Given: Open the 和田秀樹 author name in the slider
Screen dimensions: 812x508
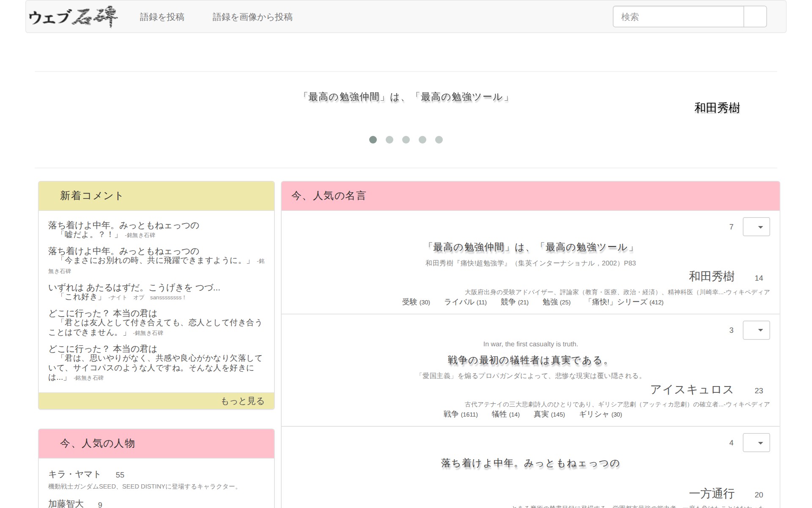Looking at the screenshot, I should tap(717, 108).
